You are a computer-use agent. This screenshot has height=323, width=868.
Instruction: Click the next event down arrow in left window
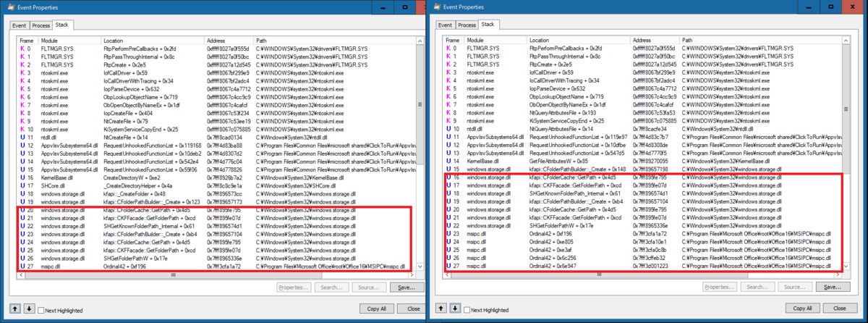point(28,309)
